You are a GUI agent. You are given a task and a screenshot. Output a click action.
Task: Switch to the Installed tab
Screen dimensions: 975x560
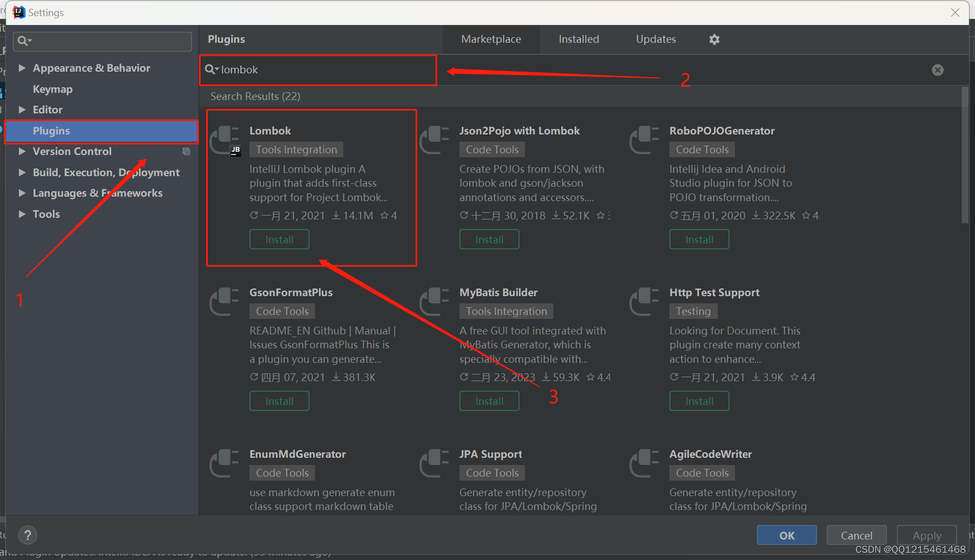pos(579,39)
